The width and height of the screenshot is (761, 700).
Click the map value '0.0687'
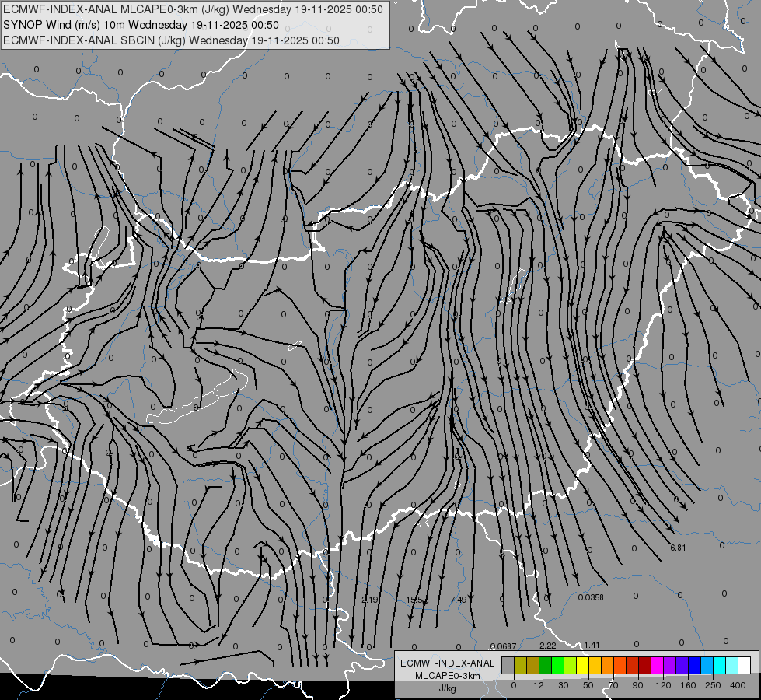pyautogui.click(x=503, y=646)
